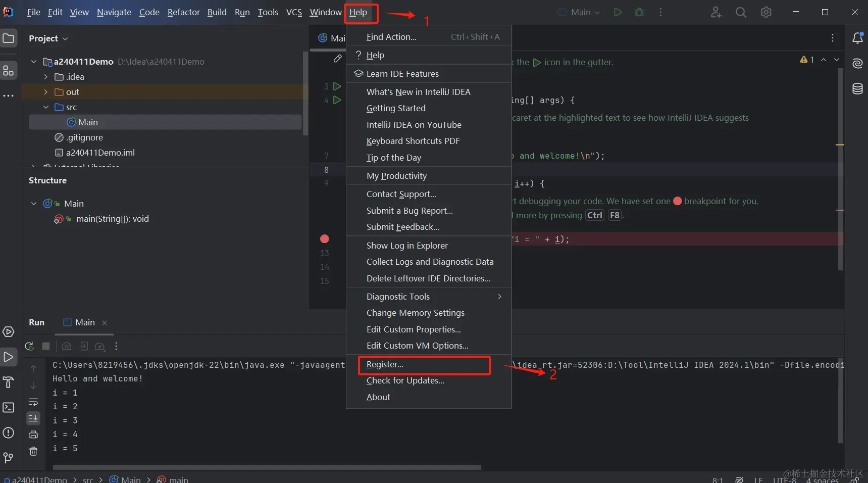Click the Run console horizontal scrollbar
Image resolution: width=868 pixels, height=483 pixels.
pos(267,467)
